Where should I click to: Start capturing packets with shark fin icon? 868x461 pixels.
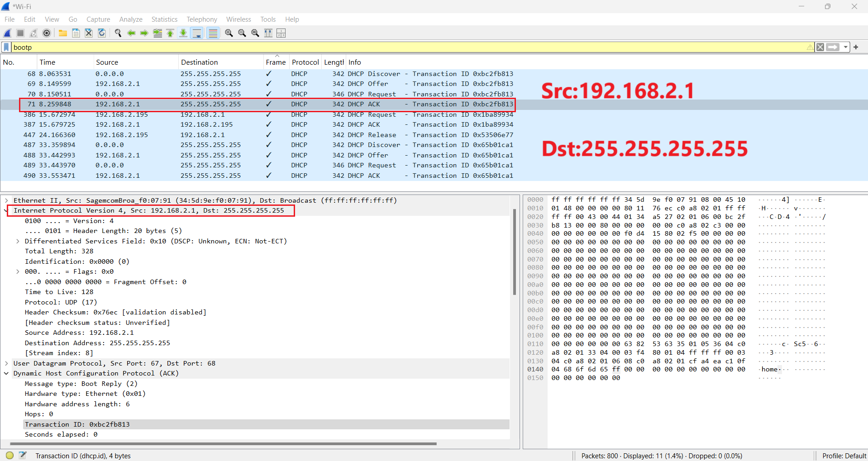pos(7,33)
